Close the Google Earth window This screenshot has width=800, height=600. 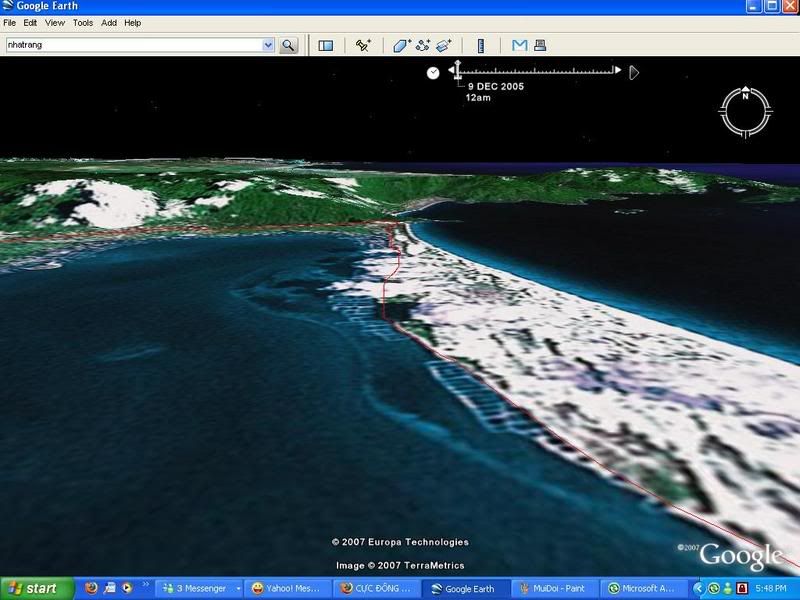coord(790,6)
